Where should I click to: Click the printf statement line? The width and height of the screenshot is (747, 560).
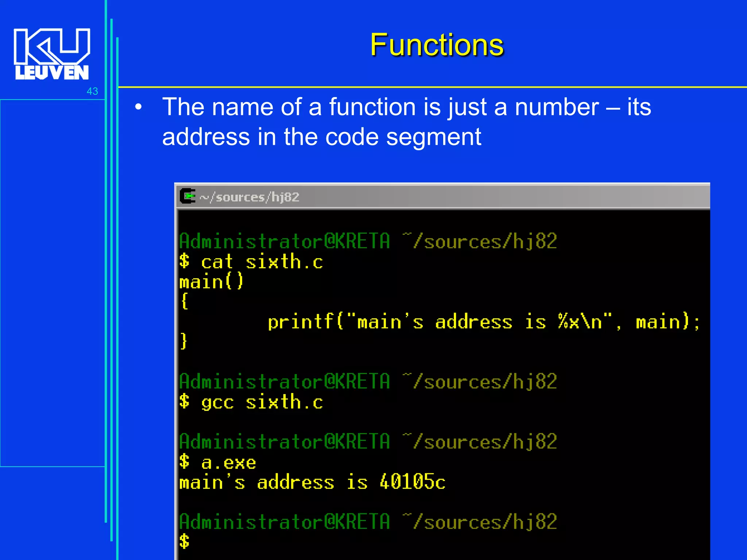pyautogui.click(x=483, y=322)
